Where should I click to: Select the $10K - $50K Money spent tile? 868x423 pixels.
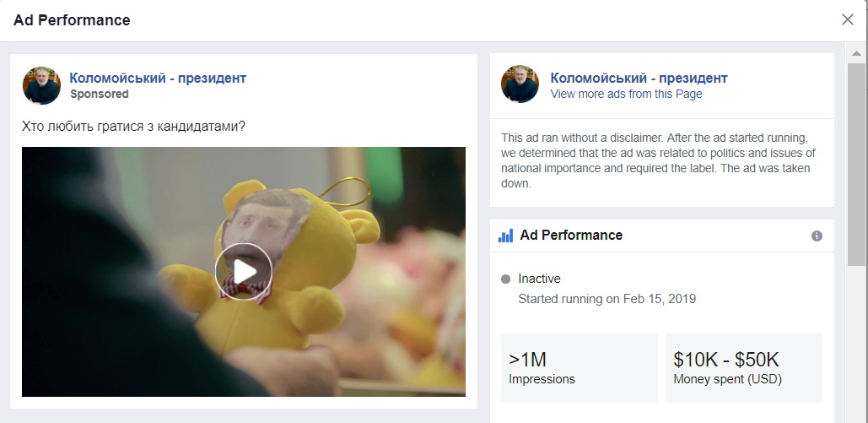pyautogui.click(x=743, y=368)
